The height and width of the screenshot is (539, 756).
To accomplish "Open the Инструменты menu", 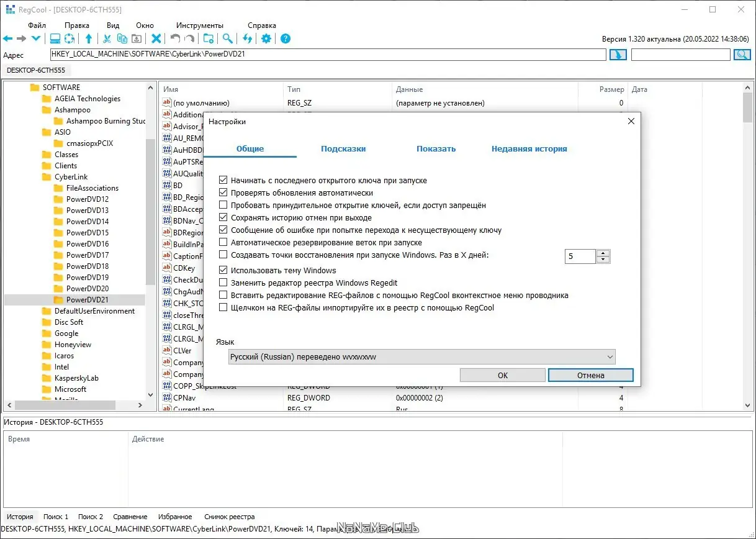I will coord(200,25).
